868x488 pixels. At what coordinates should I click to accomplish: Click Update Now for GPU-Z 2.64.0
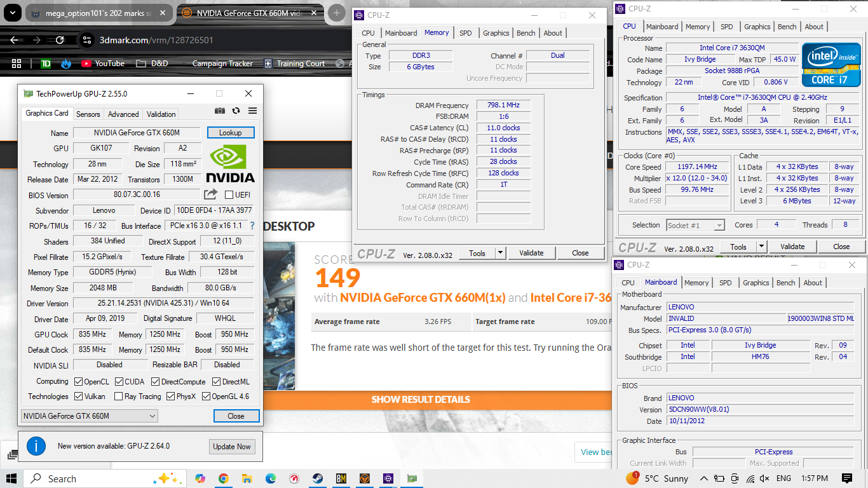click(x=232, y=447)
